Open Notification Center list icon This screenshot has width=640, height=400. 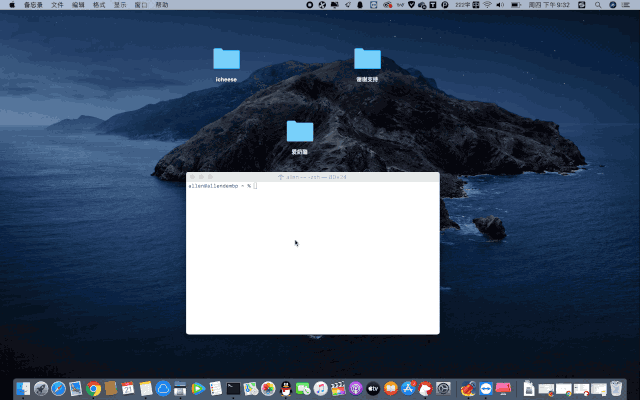(625, 5)
